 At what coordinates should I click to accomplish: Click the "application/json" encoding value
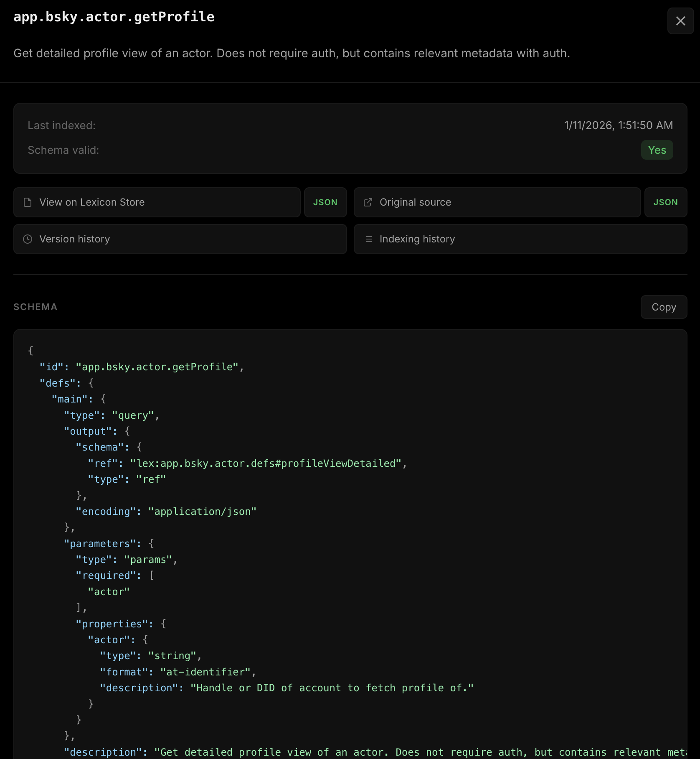click(x=202, y=512)
